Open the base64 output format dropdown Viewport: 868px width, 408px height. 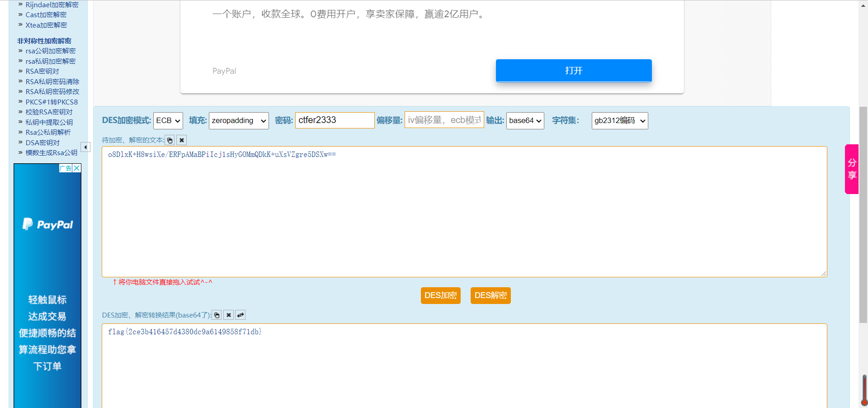click(525, 121)
